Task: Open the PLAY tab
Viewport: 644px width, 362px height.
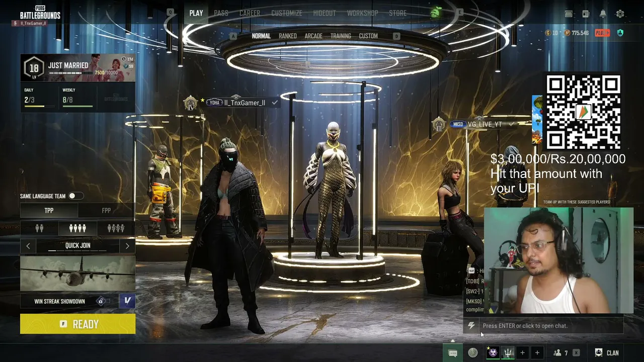Action: click(196, 13)
